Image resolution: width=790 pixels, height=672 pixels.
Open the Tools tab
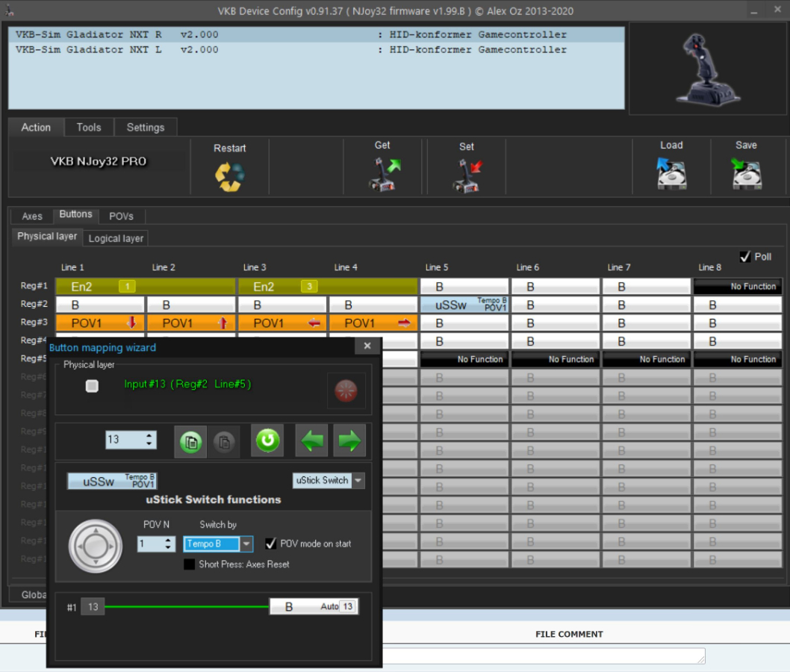89,128
